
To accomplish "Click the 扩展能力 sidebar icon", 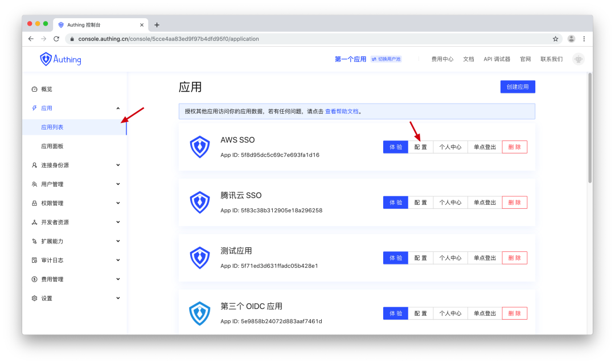I will [35, 241].
